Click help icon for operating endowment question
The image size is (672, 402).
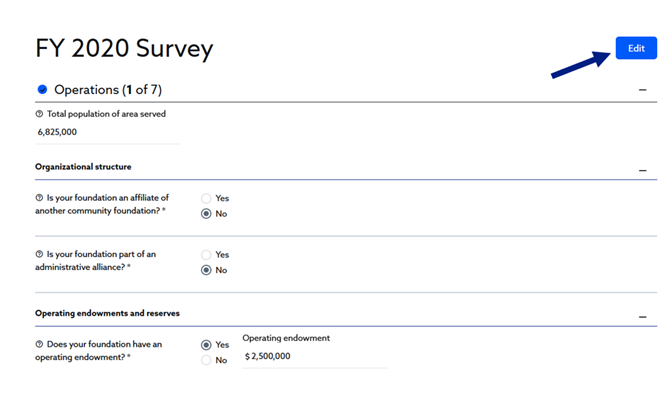pyautogui.click(x=39, y=344)
